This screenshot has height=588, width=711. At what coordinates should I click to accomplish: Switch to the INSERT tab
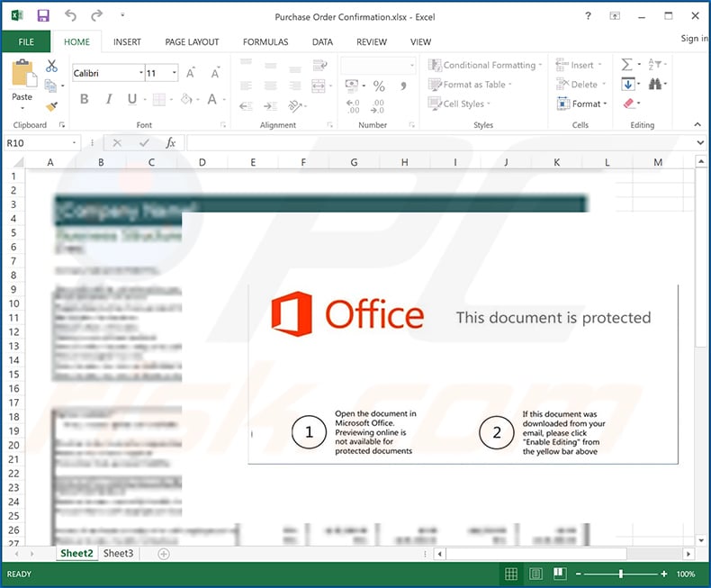(x=127, y=42)
